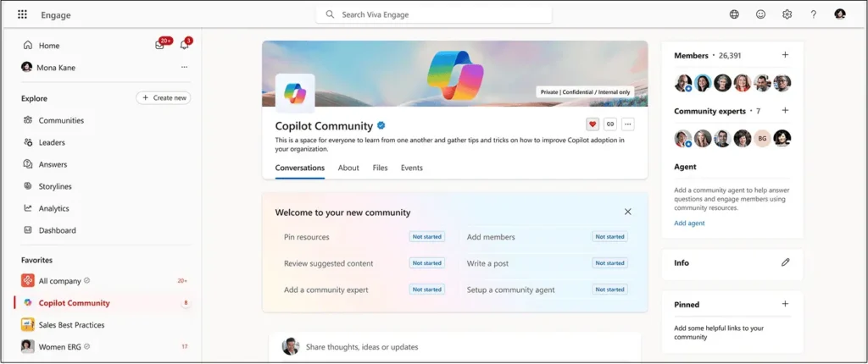The height and width of the screenshot is (364, 868).
Task: Go to Home in the sidebar
Action: pos(48,46)
